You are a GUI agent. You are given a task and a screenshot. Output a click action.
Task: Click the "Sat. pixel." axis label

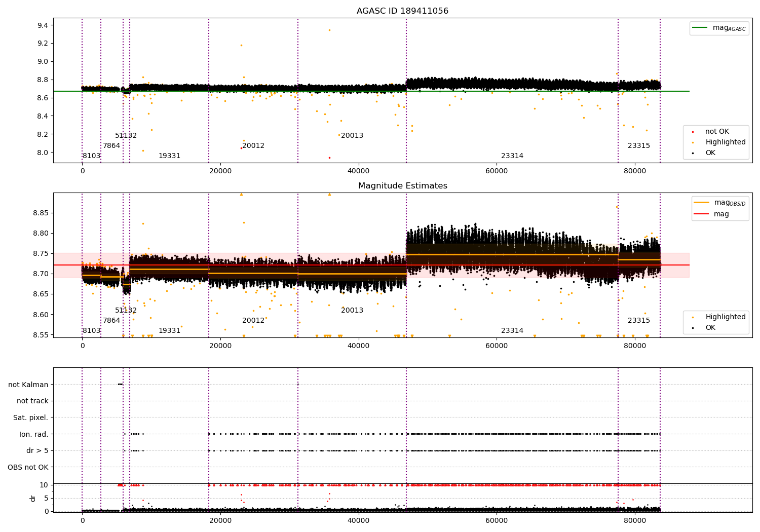tap(31, 418)
